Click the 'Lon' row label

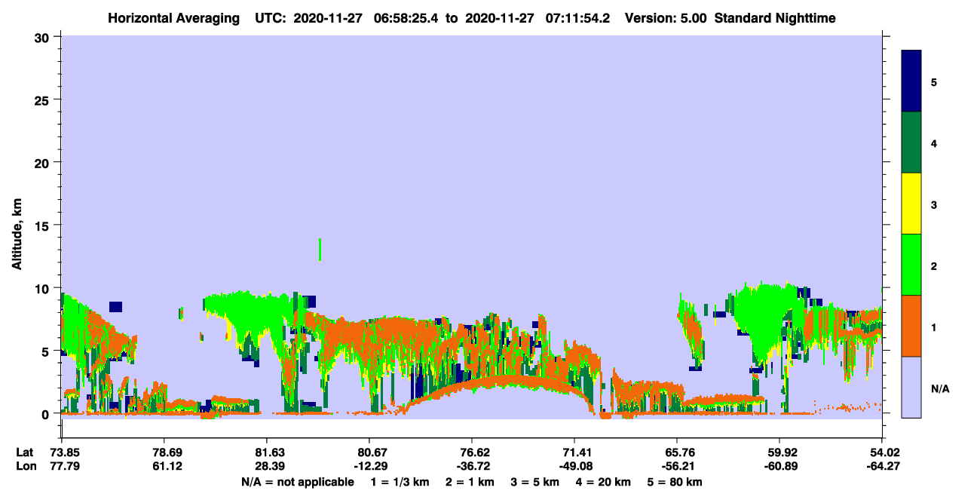click(x=25, y=466)
